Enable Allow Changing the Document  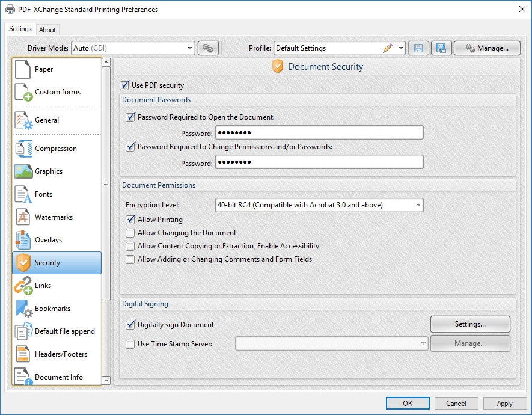point(130,233)
